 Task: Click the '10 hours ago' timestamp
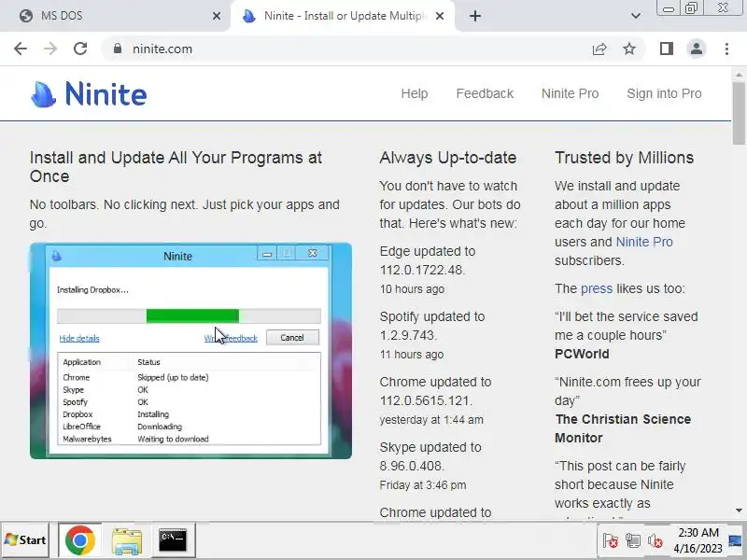tap(412, 289)
